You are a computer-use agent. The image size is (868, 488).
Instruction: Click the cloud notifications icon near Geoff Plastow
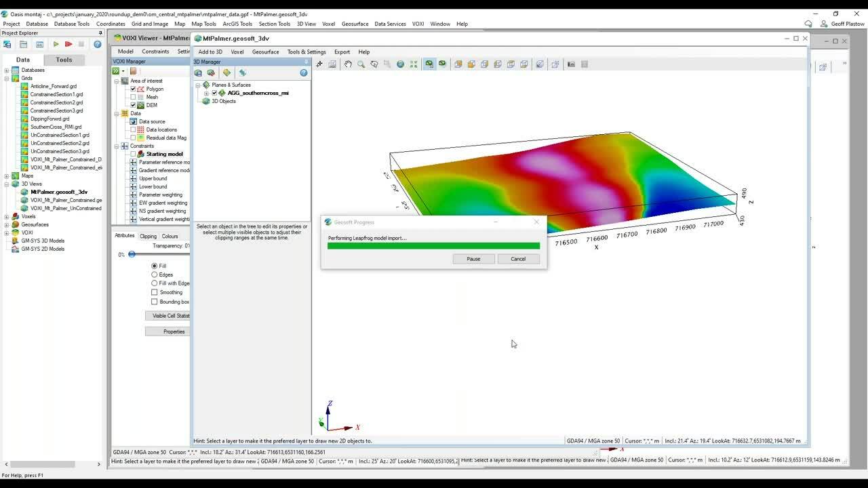[x=808, y=24]
